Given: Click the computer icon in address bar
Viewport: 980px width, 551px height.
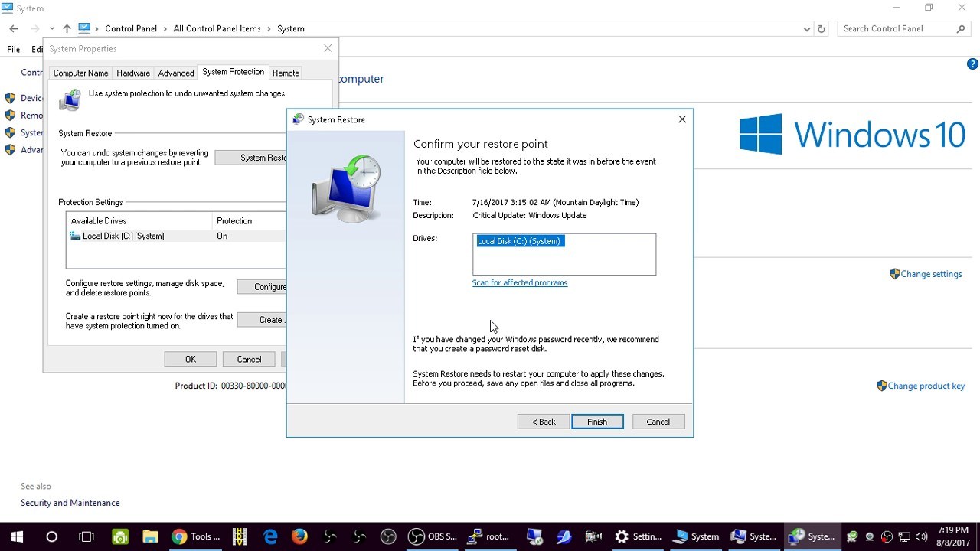Looking at the screenshot, I should (x=84, y=28).
